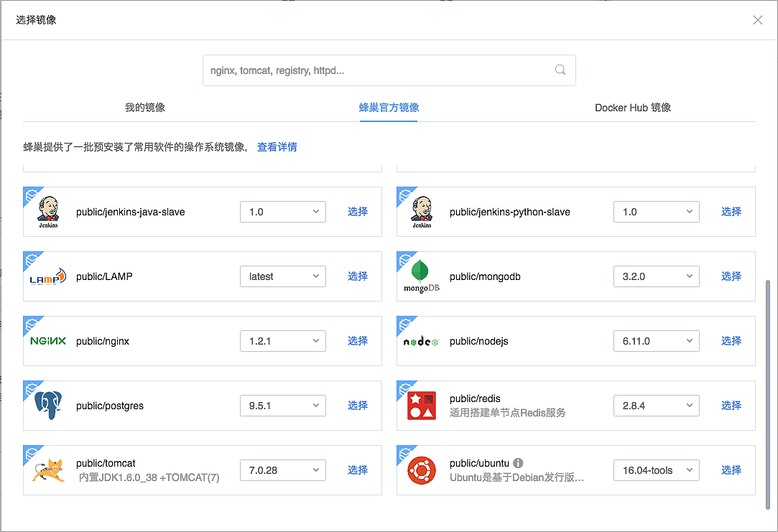Click the 查看详情 link
The width and height of the screenshot is (778, 532).
pyautogui.click(x=277, y=147)
